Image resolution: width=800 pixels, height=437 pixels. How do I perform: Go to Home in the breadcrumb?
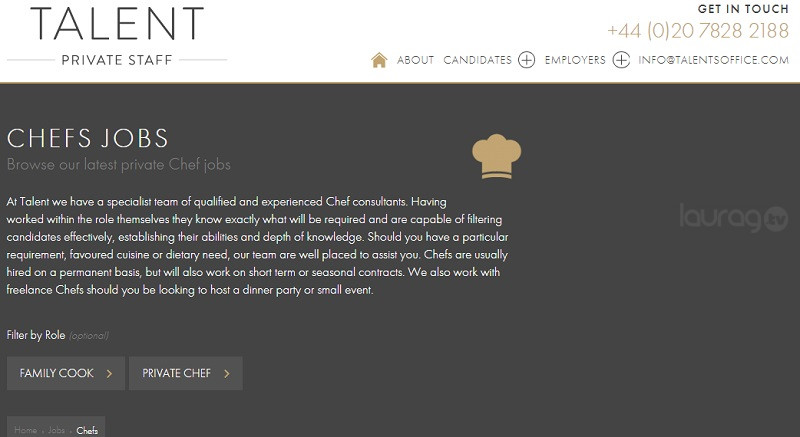coord(25,430)
